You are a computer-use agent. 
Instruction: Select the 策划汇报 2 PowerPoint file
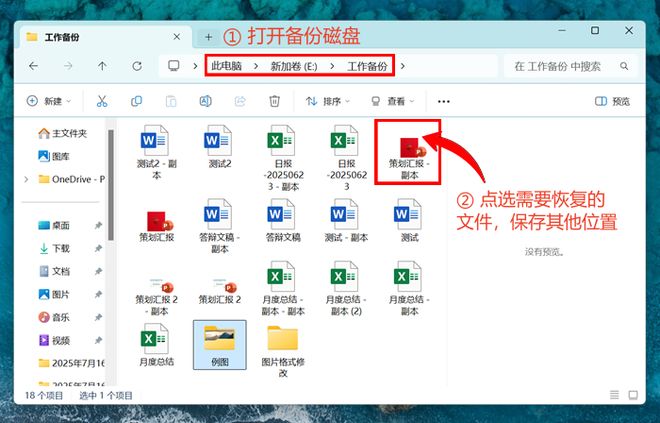pos(220,290)
